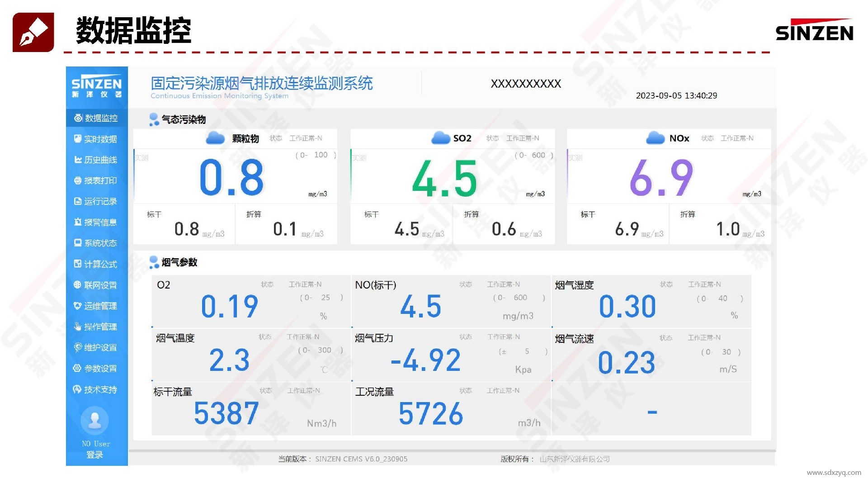Open 维护设置 maintenance settings
Image resolution: width=868 pixels, height=488 pixels.
pos(96,347)
